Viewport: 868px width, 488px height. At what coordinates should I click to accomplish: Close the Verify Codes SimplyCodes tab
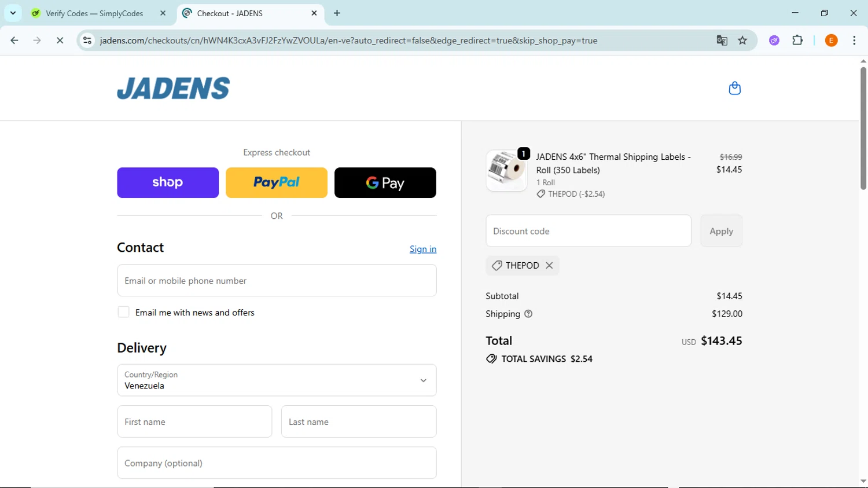tap(163, 13)
